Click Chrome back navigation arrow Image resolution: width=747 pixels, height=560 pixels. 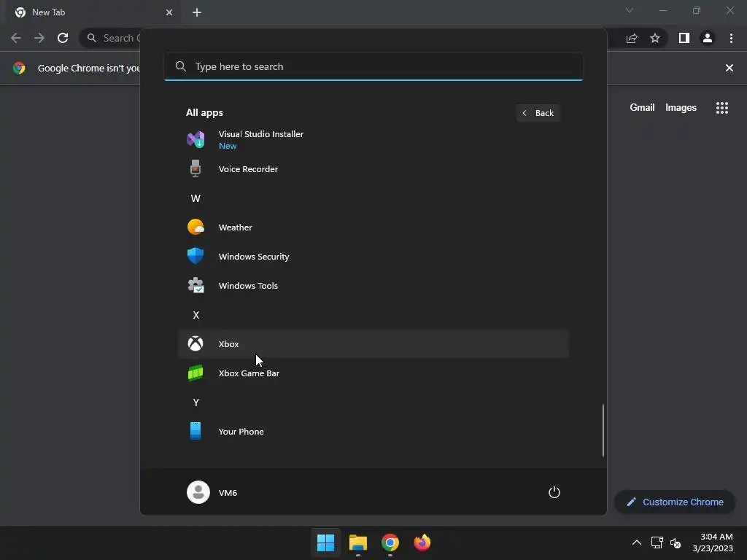(16, 38)
